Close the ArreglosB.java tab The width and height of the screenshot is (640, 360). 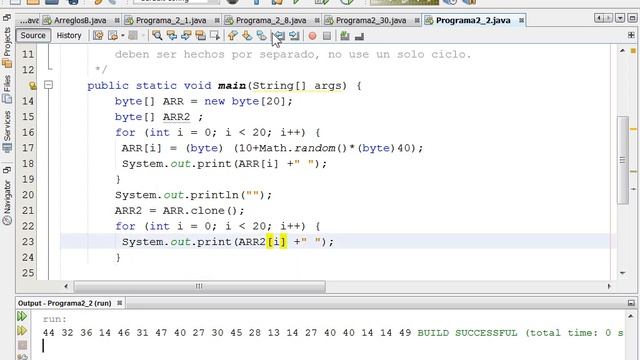coord(117,20)
